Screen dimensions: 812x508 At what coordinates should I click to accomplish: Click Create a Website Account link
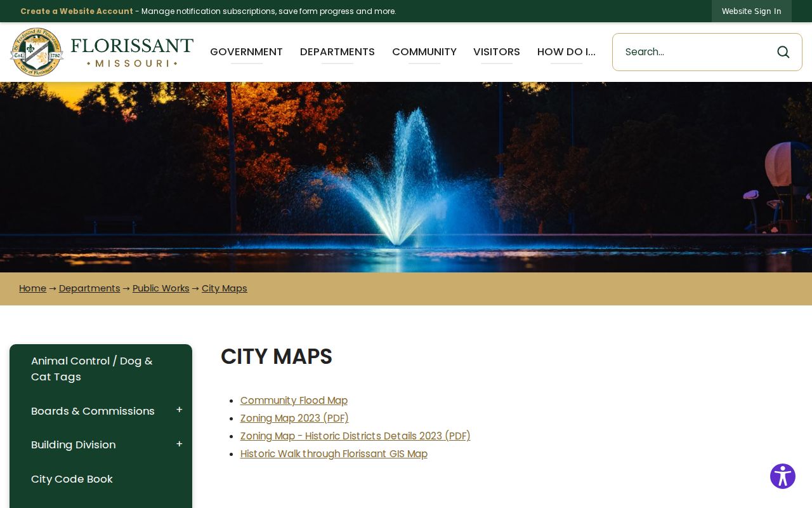click(x=77, y=11)
